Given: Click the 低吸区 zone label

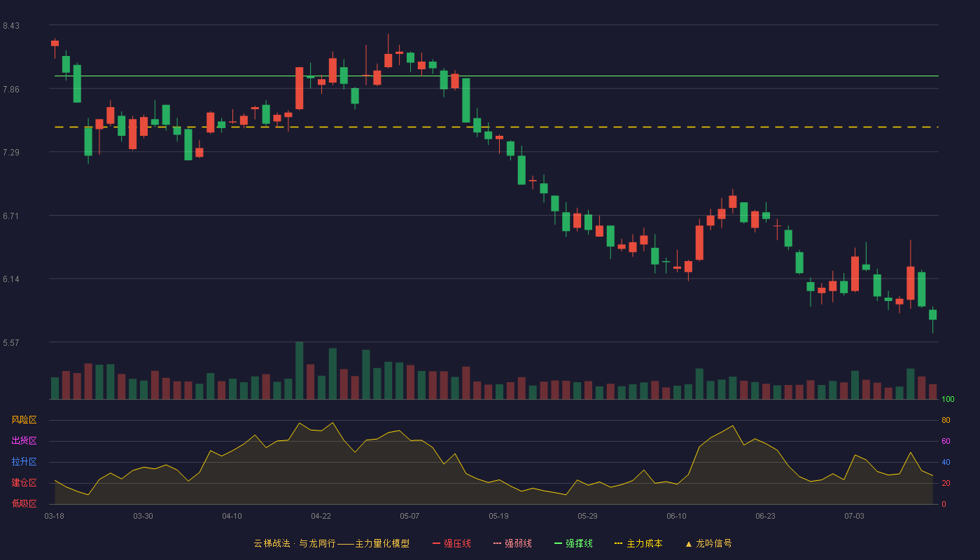Looking at the screenshot, I should [24, 503].
